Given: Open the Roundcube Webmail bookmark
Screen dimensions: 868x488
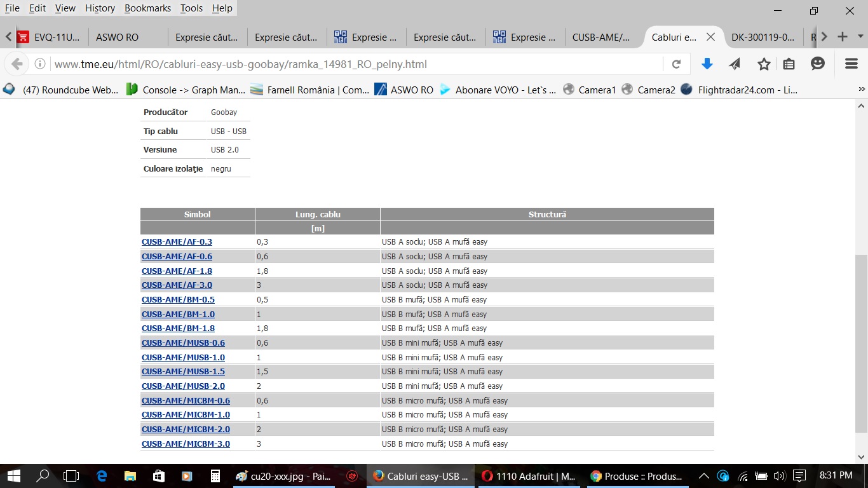Looking at the screenshot, I should pyautogui.click(x=62, y=90).
